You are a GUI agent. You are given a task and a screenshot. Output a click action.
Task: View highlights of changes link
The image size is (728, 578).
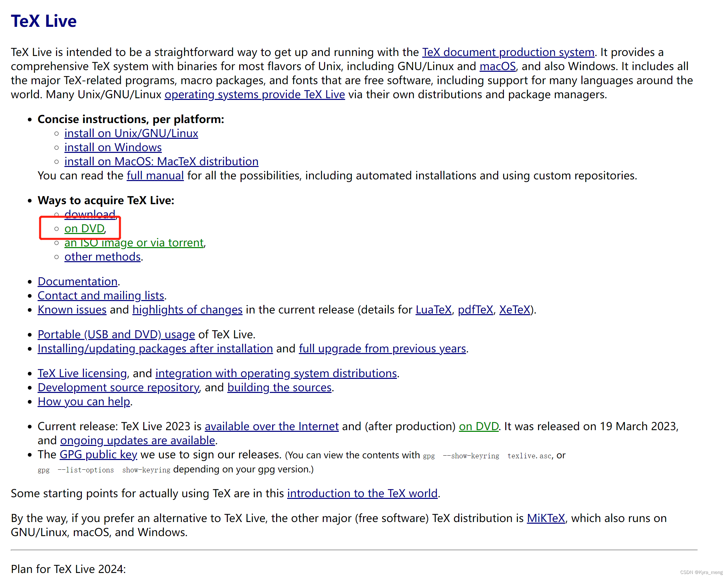coord(187,310)
